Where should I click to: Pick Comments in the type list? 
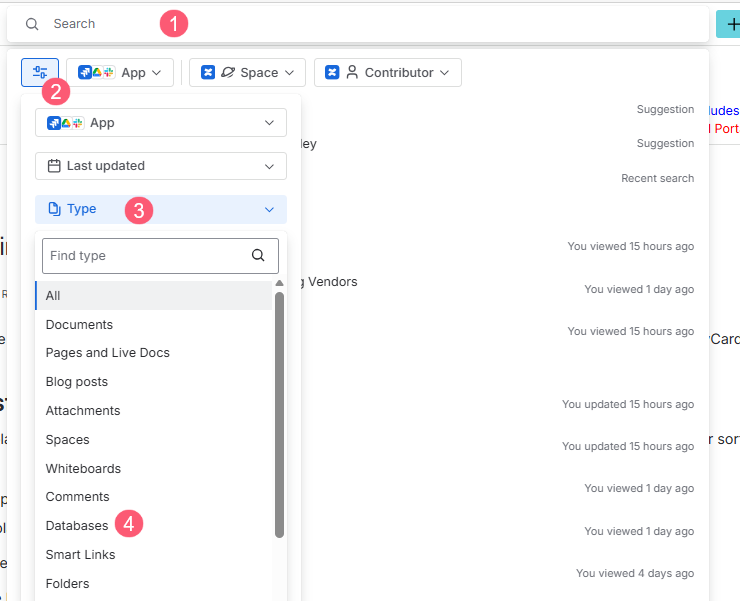[x=154, y=497]
